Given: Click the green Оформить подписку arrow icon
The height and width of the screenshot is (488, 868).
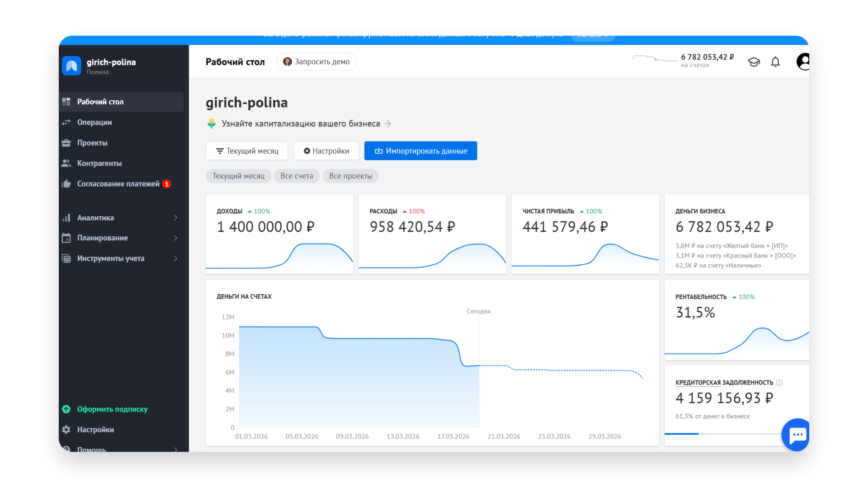Looking at the screenshot, I should (x=66, y=409).
